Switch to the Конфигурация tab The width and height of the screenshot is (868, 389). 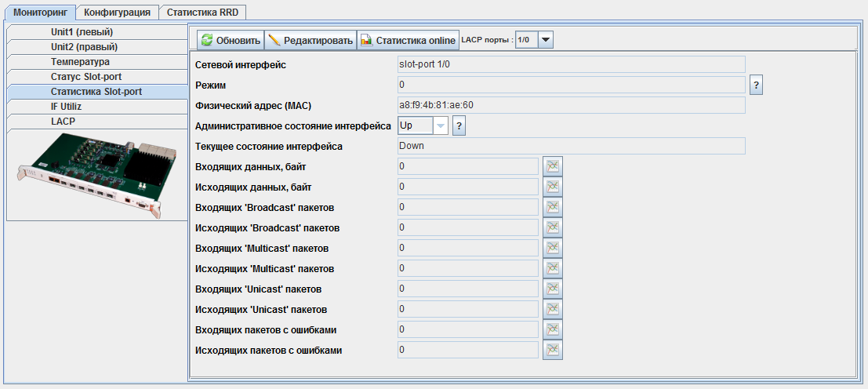point(117,13)
